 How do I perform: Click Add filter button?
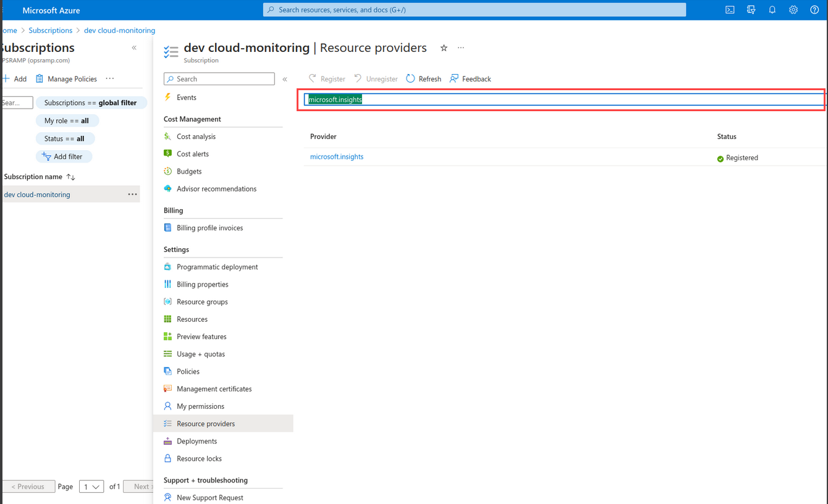click(64, 157)
